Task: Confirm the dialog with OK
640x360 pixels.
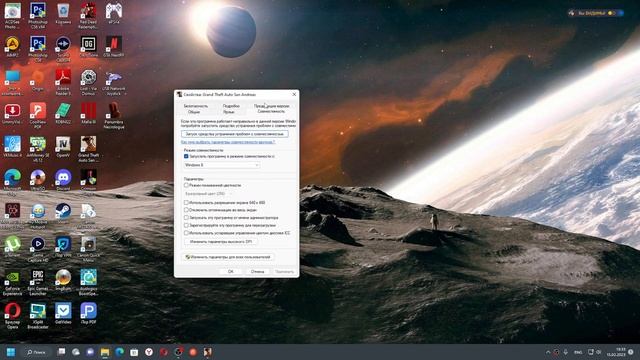Action: [231, 271]
